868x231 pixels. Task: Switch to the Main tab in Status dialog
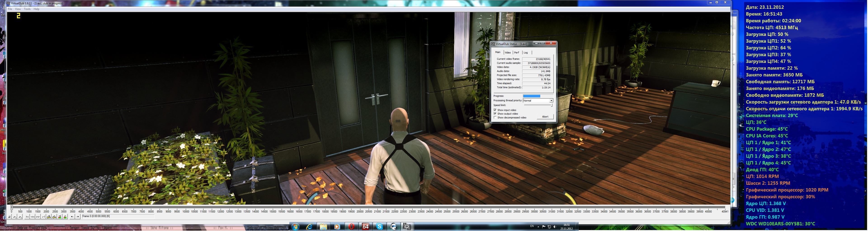[x=498, y=52]
